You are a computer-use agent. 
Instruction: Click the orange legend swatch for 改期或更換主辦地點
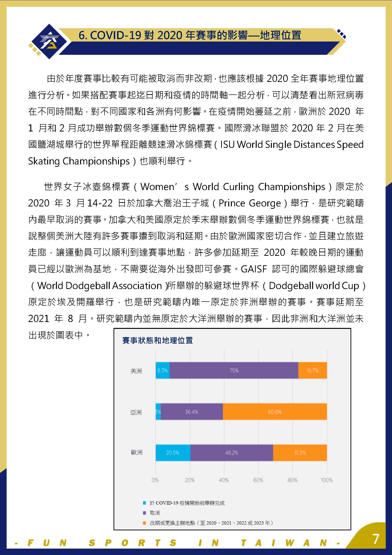pyautogui.click(x=144, y=523)
